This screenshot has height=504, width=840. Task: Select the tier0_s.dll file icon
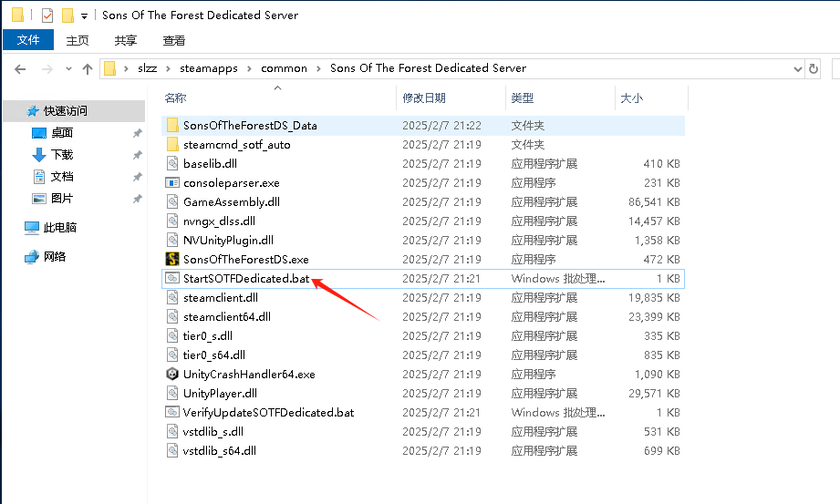(172, 335)
